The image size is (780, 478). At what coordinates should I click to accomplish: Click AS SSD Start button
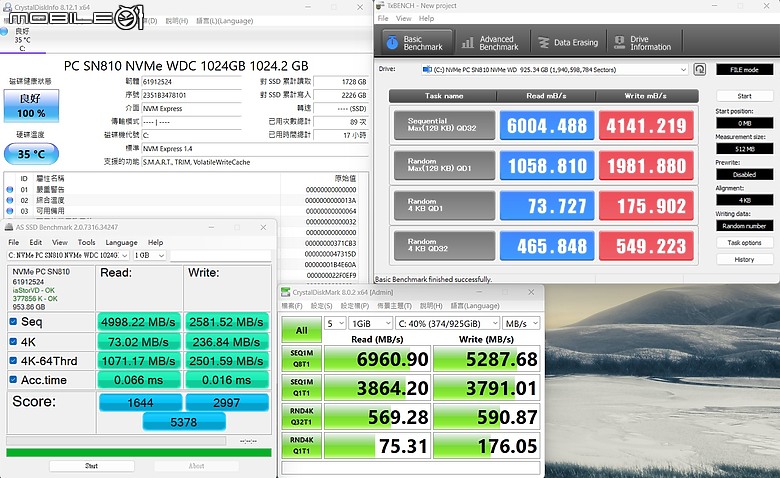92,466
